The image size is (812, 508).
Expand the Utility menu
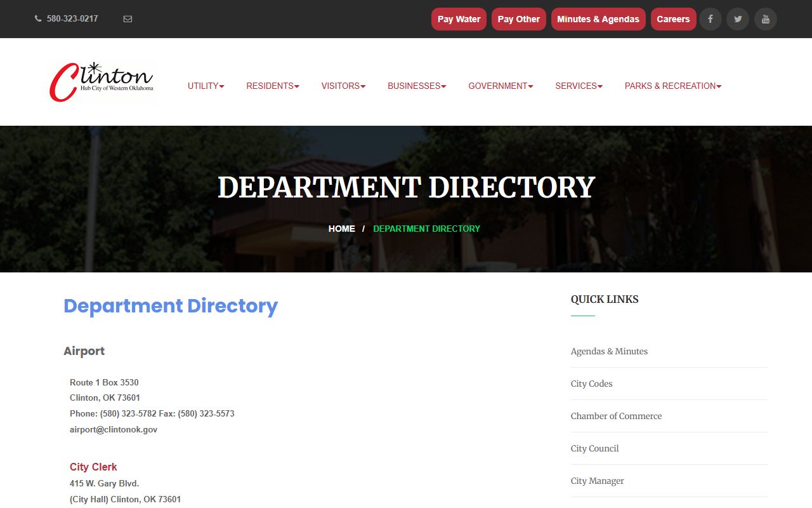click(x=206, y=86)
